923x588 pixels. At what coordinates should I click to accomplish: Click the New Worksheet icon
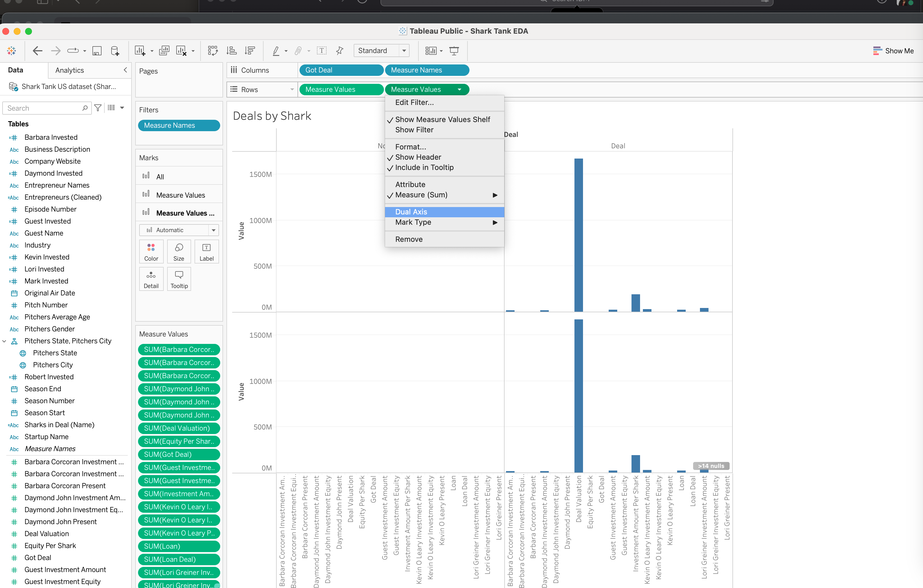tap(139, 50)
